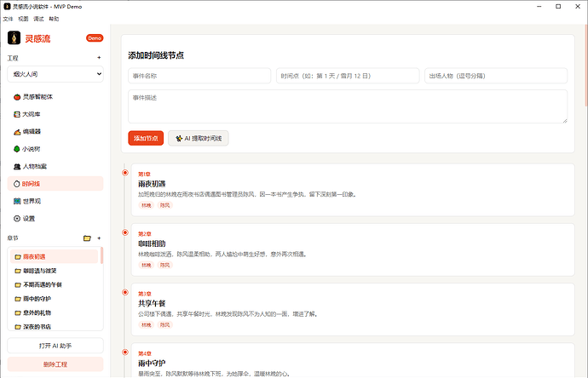Viewport: 588px width, 378px height.
Task: Click the 第1章 chapter label
Action: [144, 175]
